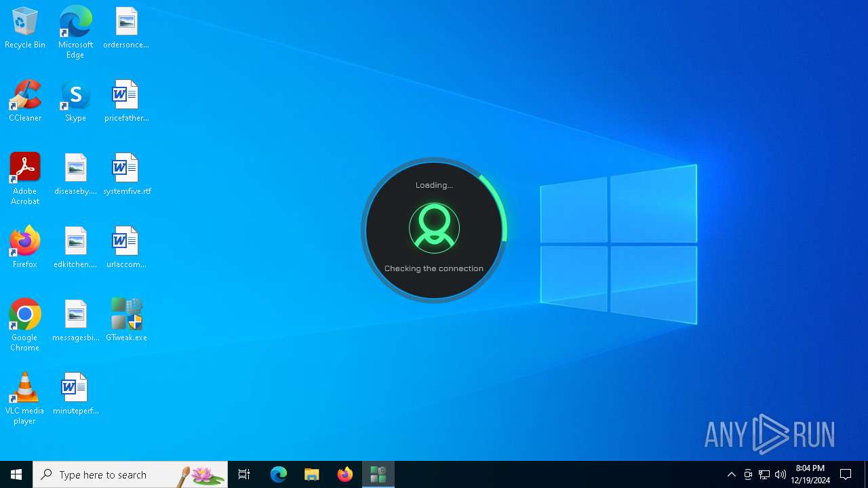This screenshot has width=868, height=488.
Task: Open the Meet Now tray icon
Action: (748, 474)
